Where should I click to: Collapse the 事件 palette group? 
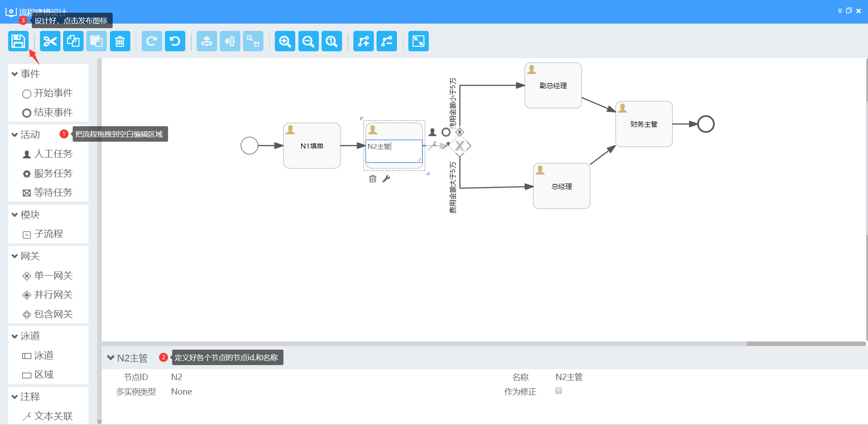15,74
